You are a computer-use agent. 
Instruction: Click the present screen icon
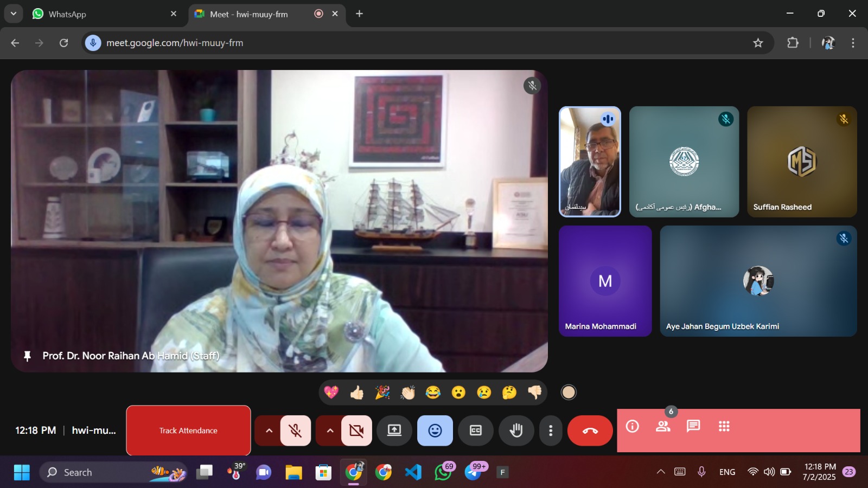coord(394,431)
